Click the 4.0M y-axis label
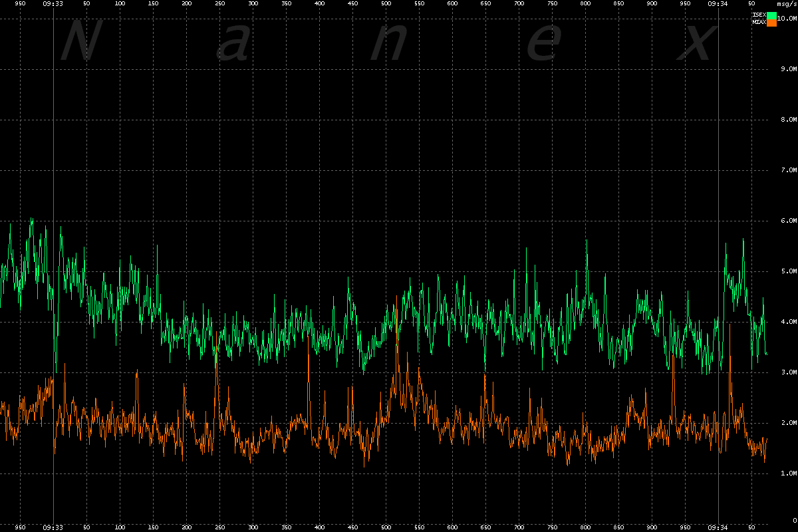This screenshot has width=798, height=532. (x=789, y=322)
